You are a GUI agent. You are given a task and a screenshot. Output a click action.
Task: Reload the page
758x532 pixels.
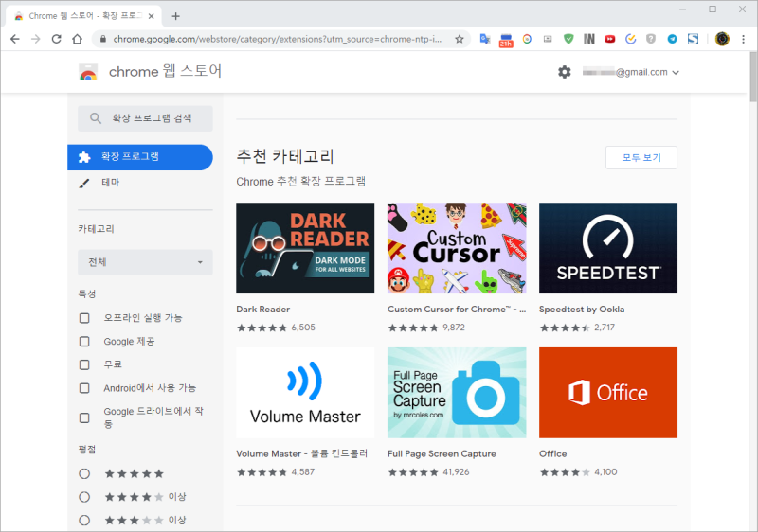[x=57, y=39]
